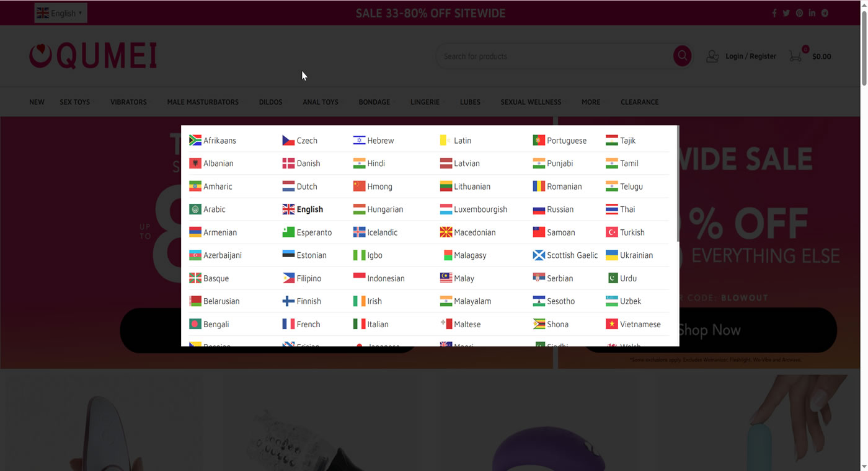Open the MORE menu

[592, 102]
